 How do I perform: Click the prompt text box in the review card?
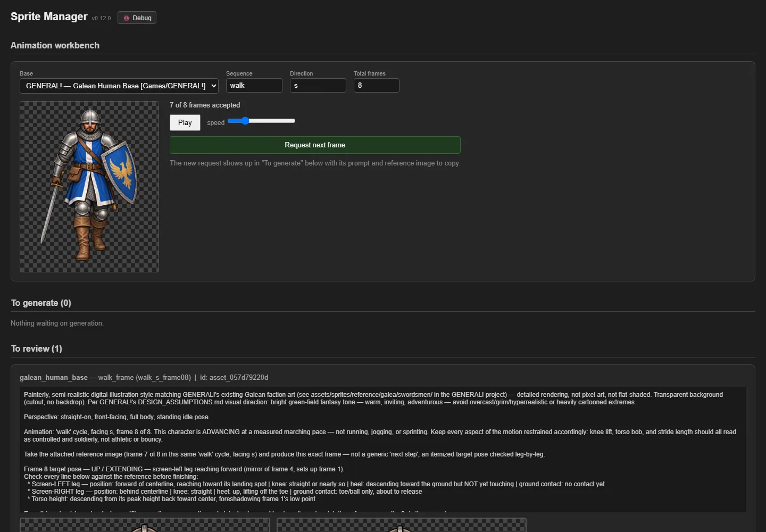pos(383,450)
